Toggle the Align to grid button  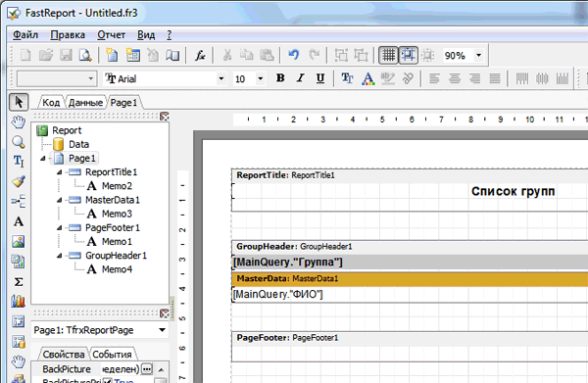(408, 56)
